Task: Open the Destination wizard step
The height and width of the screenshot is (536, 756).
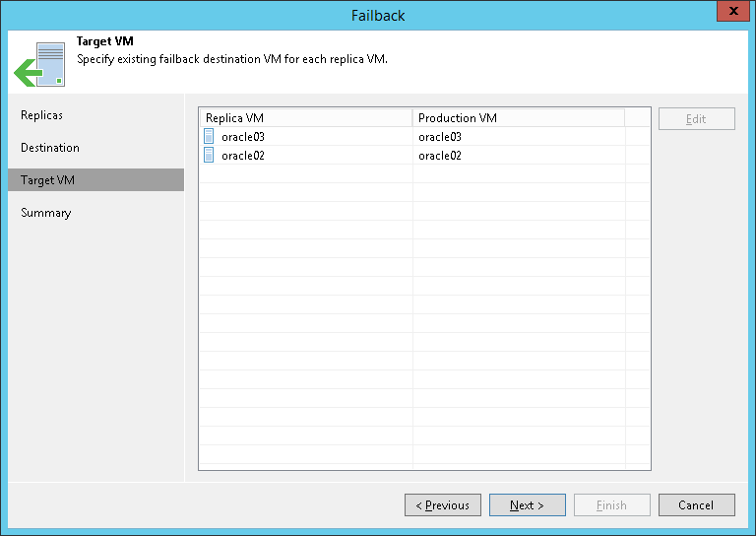Action: click(50, 148)
